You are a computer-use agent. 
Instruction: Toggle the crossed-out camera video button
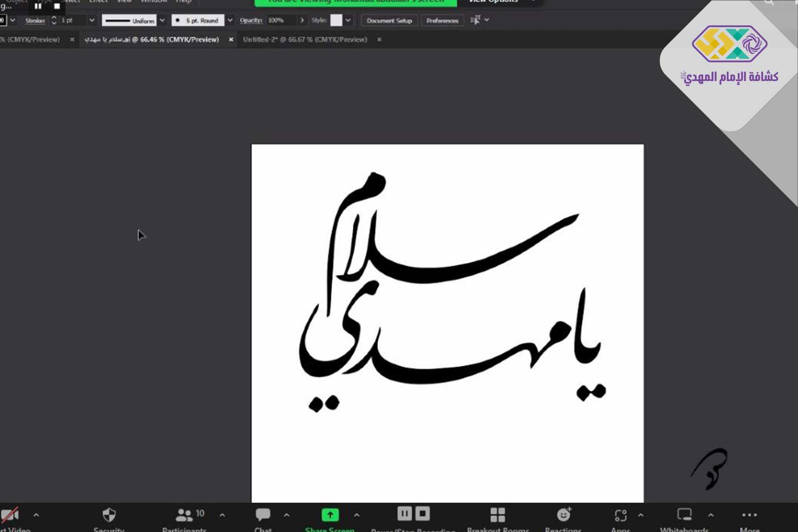(10, 515)
